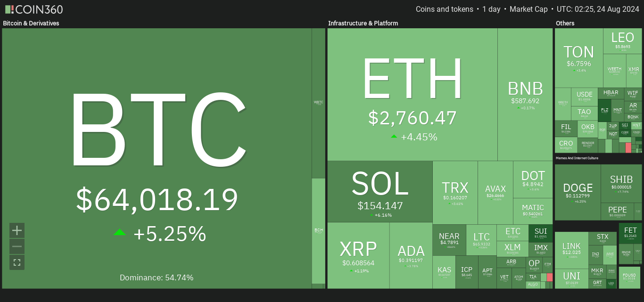The height and width of the screenshot is (302, 644).
Task: Select the small red tile in Others
Action: 628,147
